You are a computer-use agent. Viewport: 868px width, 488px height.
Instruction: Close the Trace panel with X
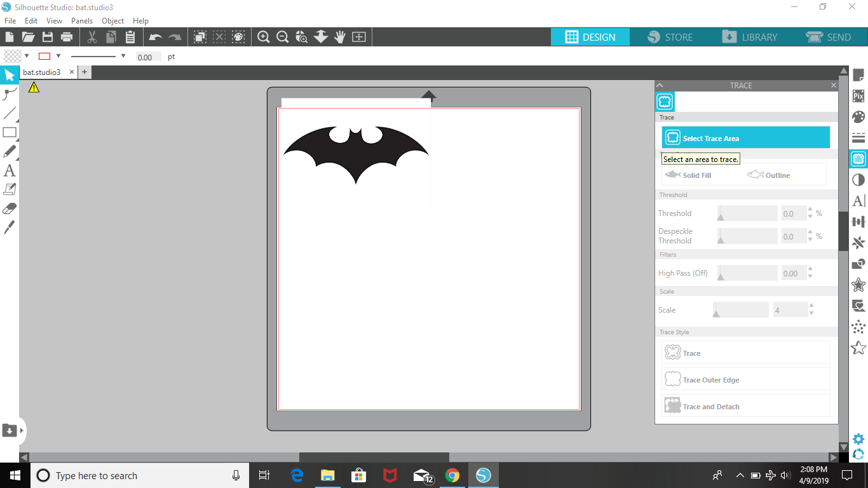[x=834, y=85]
